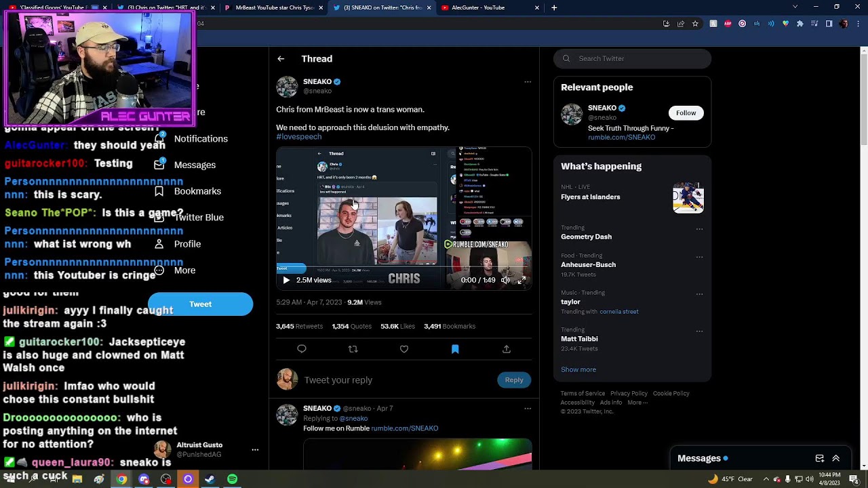868x488 pixels.
Task: Open the Anheuser-Busch trending topic
Action: click(589, 265)
